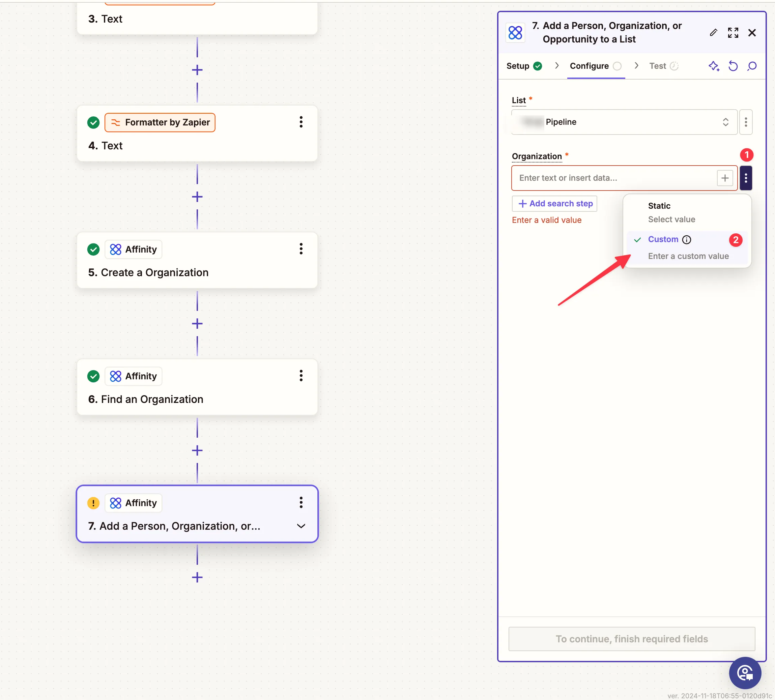Add a new step after step 7
This screenshot has width=775, height=700.
pyautogui.click(x=197, y=577)
